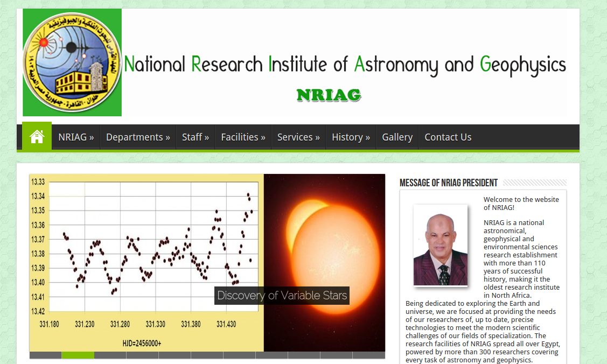The image size is (607, 364).
Task: Jump to the first slide indicator segment
Action: click(45, 355)
